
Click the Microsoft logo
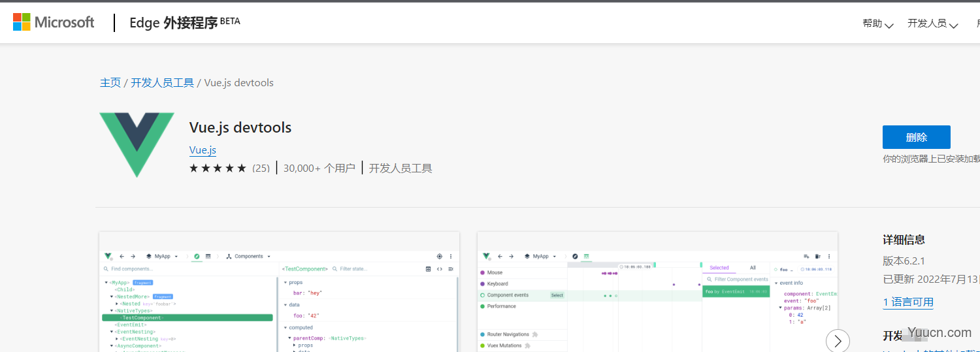coord(54,22)
